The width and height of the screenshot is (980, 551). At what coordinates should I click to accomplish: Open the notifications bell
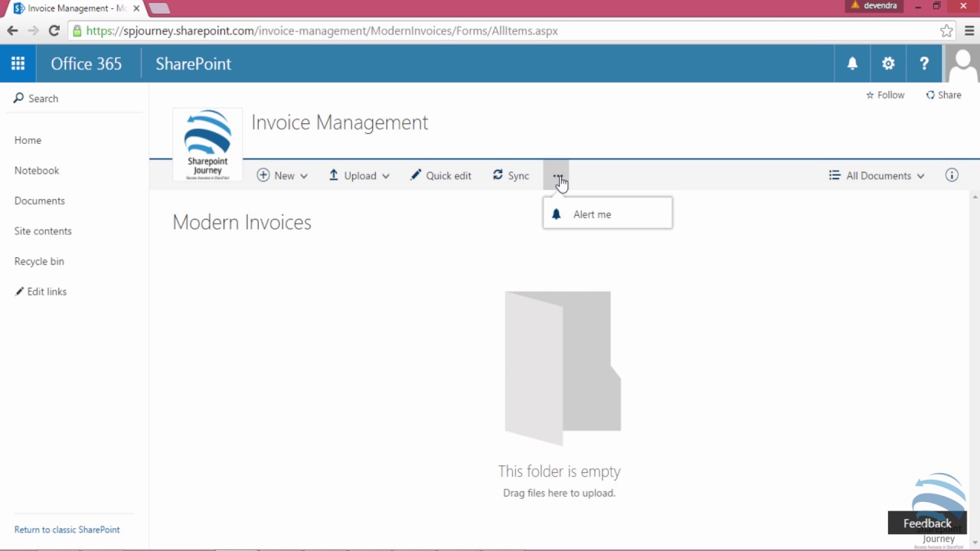(851, 64)
